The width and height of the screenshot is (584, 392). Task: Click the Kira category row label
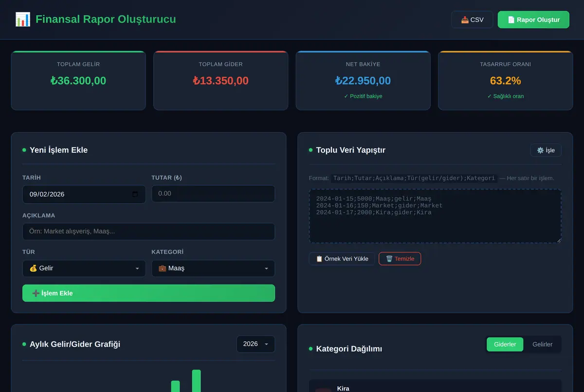coord(343,389)
